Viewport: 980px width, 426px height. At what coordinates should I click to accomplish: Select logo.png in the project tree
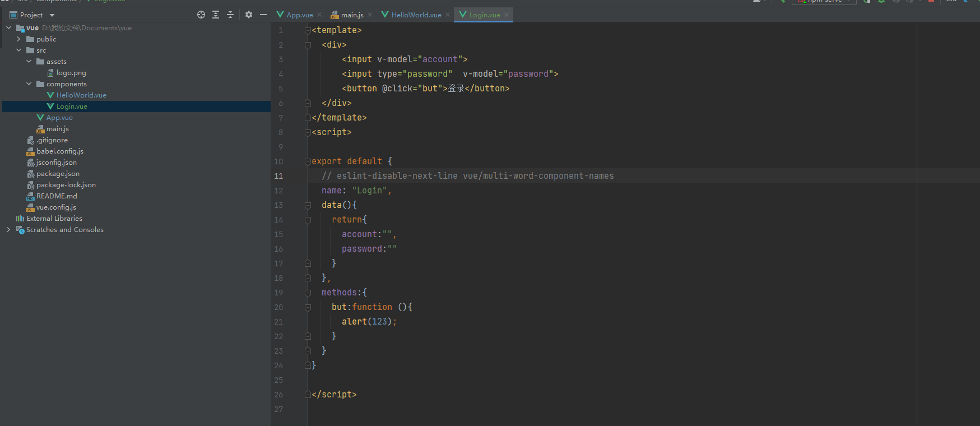pos(71,73)
